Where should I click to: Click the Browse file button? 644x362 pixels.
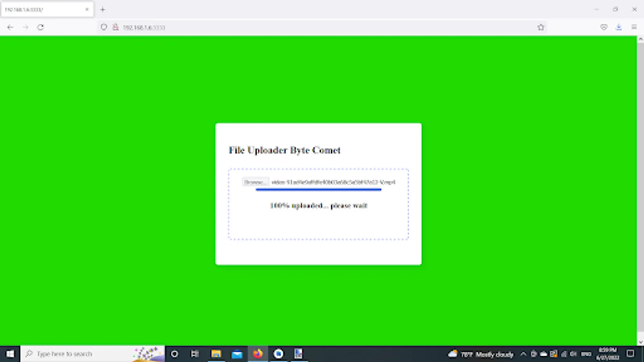[256, 182]
